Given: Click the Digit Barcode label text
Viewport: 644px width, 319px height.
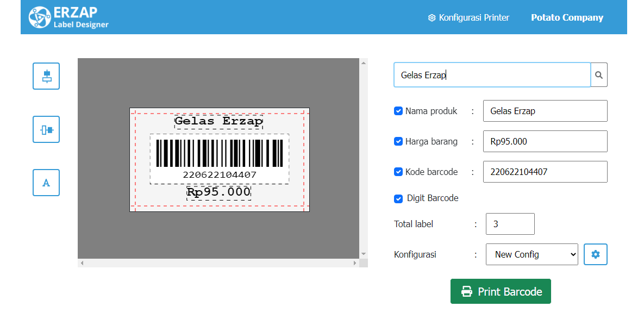Looking at the screenshot, I should coord(433,198).
